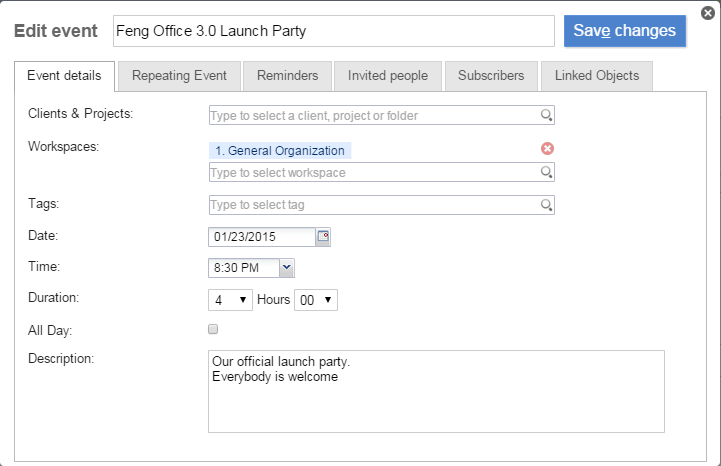The image size is (721, 466).
Task: Click search icon in workspace selector field
Action: [546, 172]
